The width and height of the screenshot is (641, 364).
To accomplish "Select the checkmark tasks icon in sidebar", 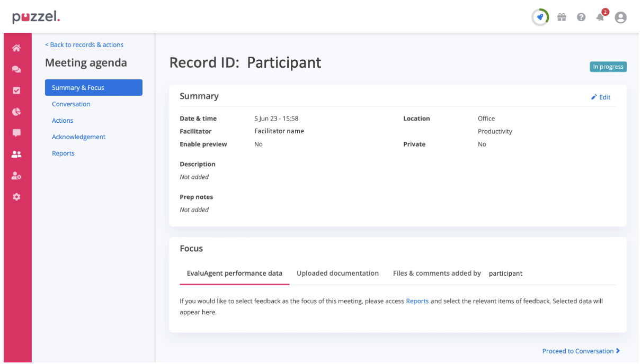I will [16, 90].
